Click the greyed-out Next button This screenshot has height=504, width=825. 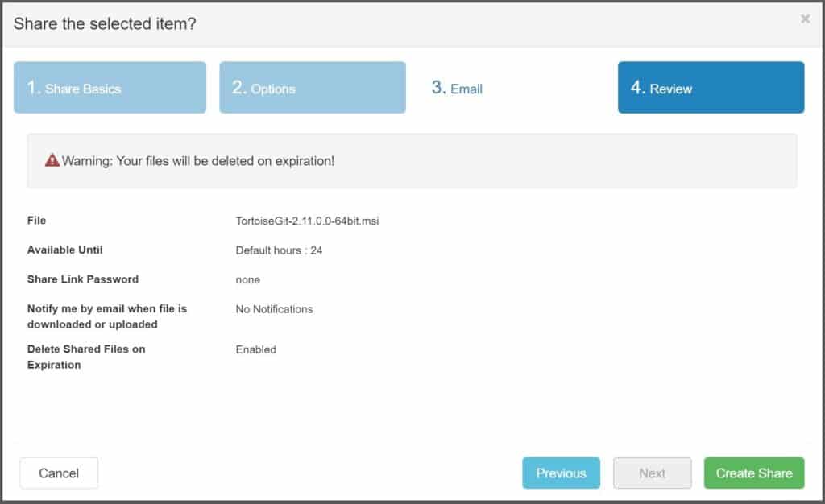click(652, 473)
